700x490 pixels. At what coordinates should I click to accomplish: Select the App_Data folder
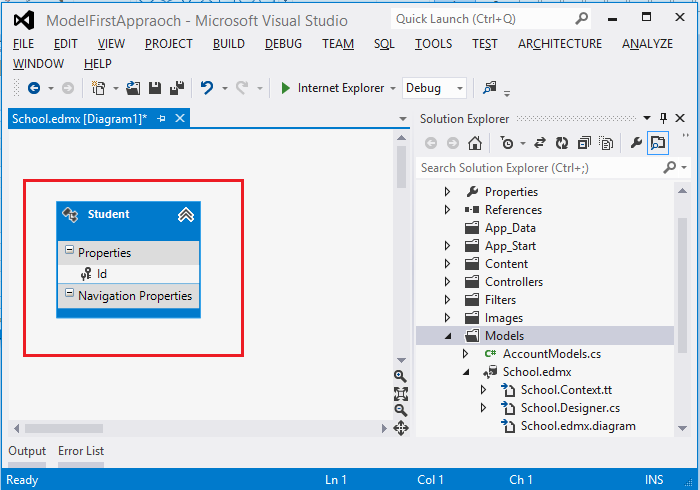tap(510, 228)
